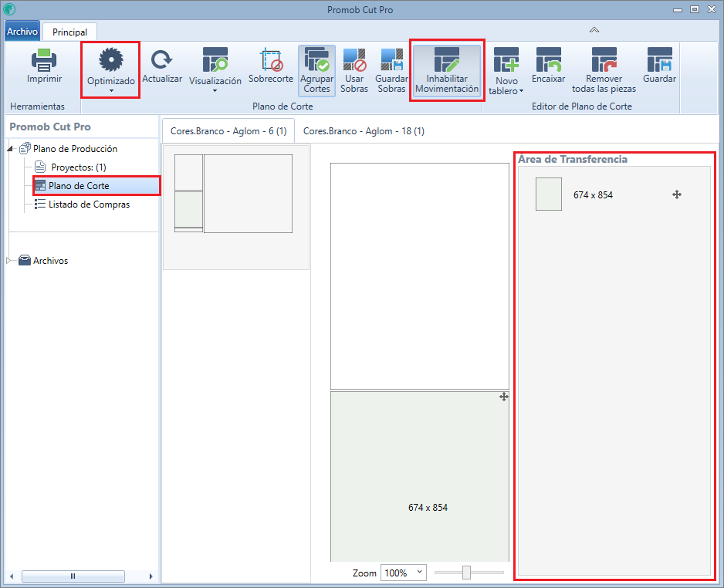The width and height of the screenshot is (724, 588).
Task: Click the left arrow of the tree scrollbar
Action: tap(12, 576)
